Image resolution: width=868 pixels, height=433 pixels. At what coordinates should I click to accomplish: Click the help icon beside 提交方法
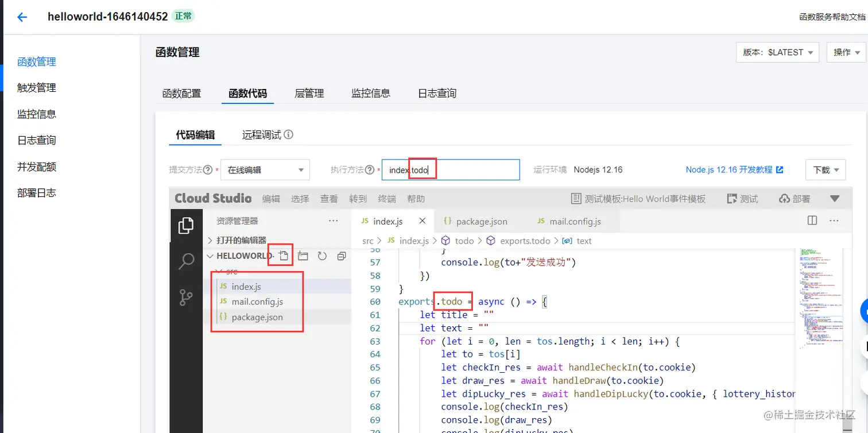pos(208,170)
